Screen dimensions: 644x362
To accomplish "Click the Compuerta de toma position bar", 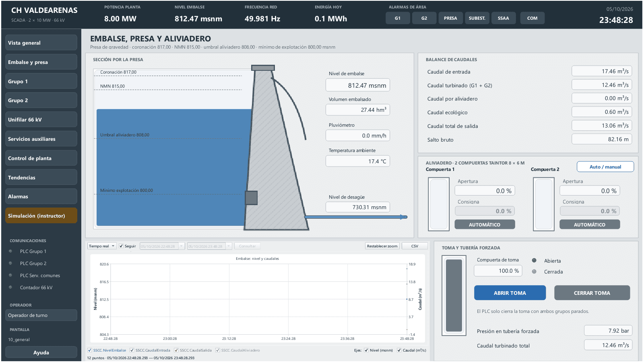I will [454, 296].
